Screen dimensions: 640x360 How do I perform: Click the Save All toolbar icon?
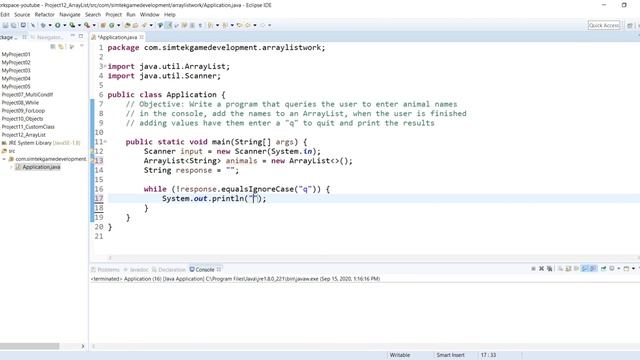[x=13, y=25]
